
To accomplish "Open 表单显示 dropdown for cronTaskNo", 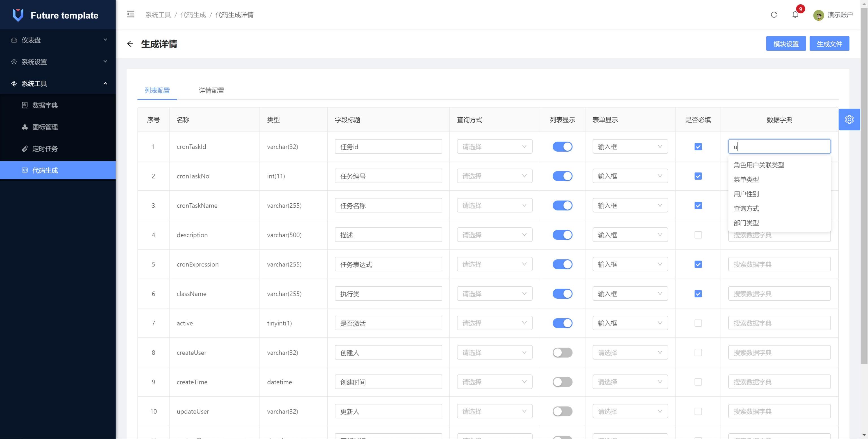I will (630, 176).
